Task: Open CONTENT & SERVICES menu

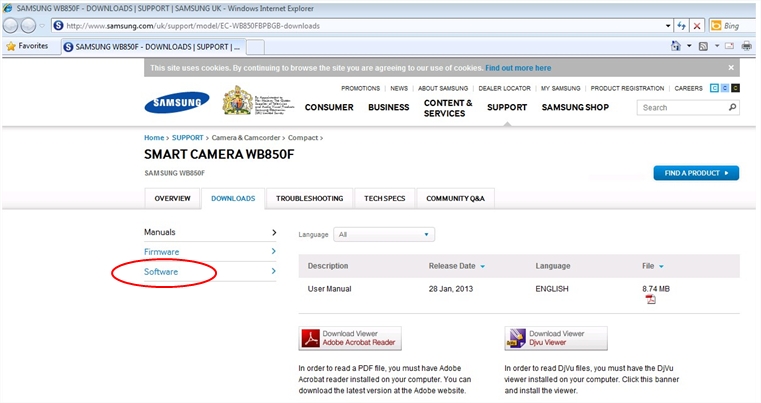Action: [448, 108]
